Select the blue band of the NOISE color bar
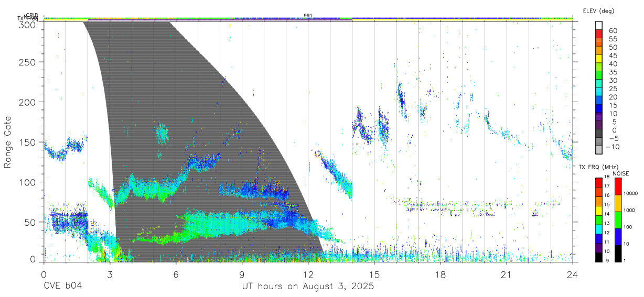Image resolution: width=644 pixels, height=297 pixels. [x=618, y=237]
